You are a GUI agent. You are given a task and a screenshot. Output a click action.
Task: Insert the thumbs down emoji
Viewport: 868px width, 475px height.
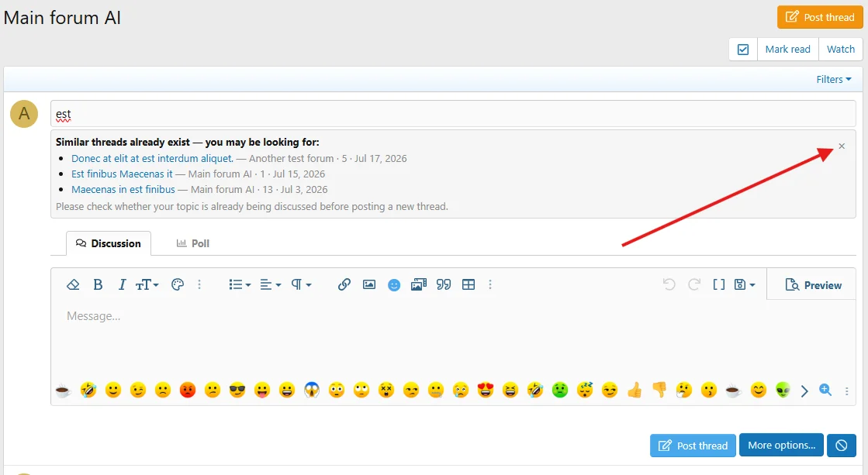pyautogui.click(x=659, y=391)
